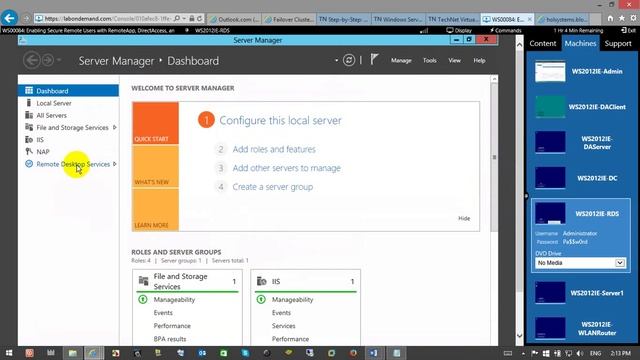Click the File and Storage Services role icon
This screenshot has height=360, width=640.
143,281
